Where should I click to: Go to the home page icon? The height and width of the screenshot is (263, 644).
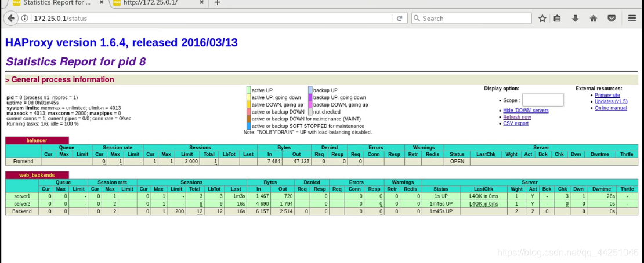pyautogui.click(x=593, y=19)
